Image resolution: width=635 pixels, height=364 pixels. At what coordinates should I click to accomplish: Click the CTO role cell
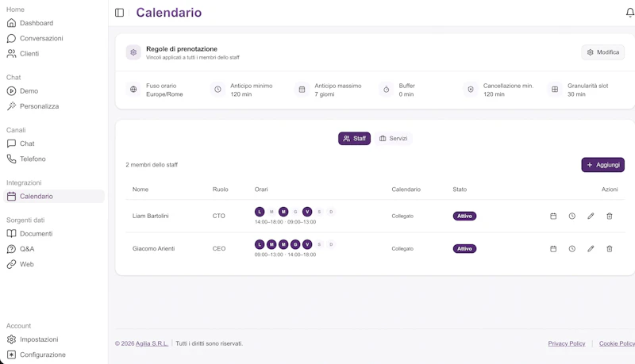219,216
